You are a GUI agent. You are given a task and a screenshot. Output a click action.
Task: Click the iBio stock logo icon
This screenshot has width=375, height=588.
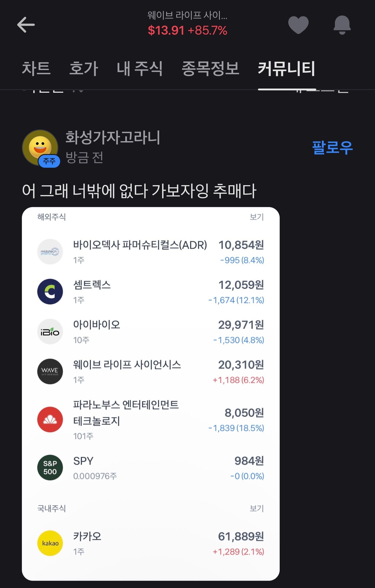[x=50, y=331]
